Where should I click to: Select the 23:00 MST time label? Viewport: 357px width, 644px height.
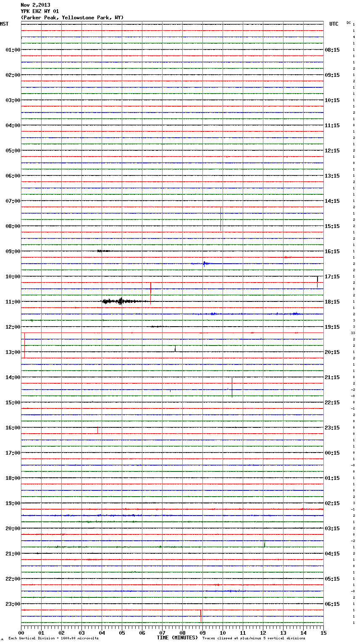click(x=13, y=604)
